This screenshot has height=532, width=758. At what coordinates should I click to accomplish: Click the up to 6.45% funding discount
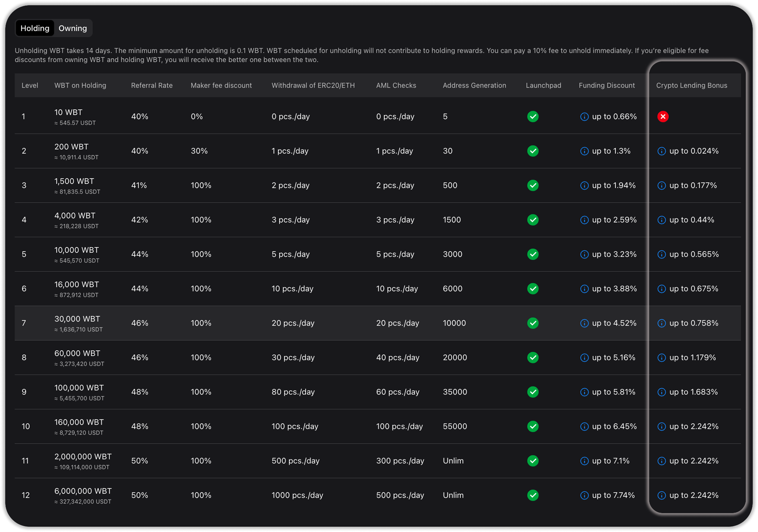click(x=614, y=426)
